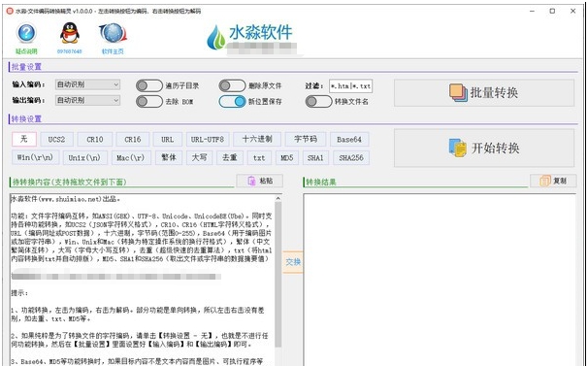The height and width of the screenshot is (366, 588).
Task: Swap panels with the 交换 button
Action: (x=292, y=262)
